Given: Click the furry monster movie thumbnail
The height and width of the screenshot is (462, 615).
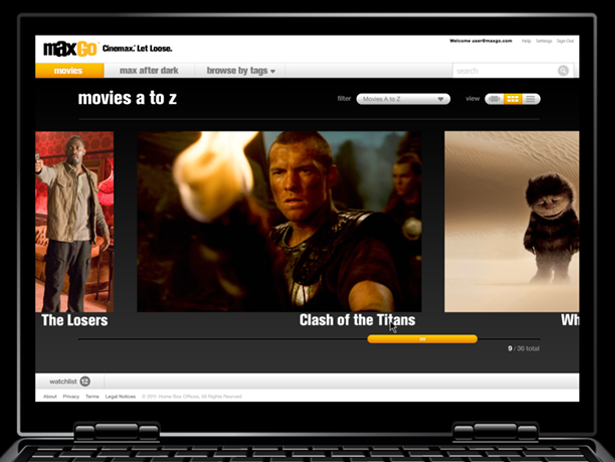Looking at the screenshot, I should (511, 221).
